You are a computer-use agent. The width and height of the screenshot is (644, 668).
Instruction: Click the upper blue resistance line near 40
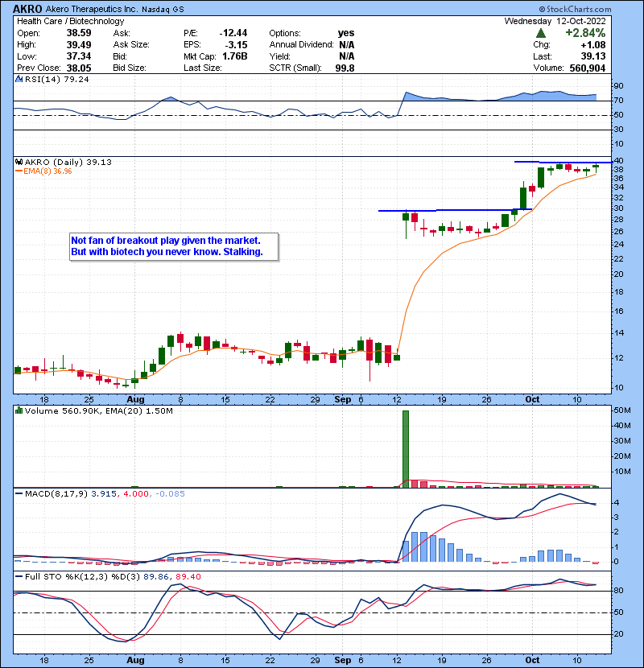pyautogui.click(x=563, y=163)
